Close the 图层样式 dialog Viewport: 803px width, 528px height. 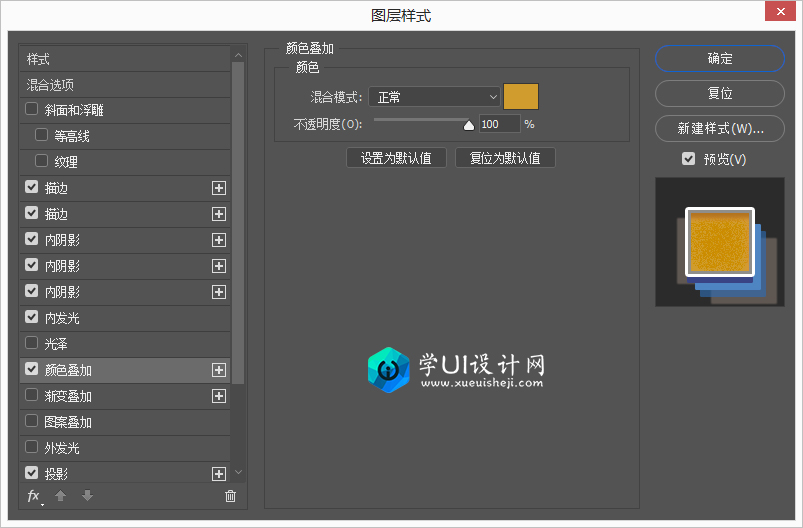780,11
